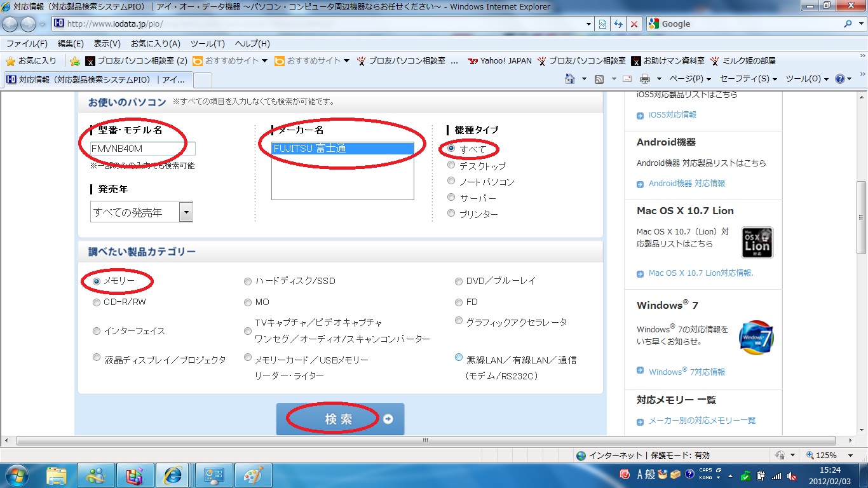868x488 pixels.
Task: Open the Android機器 対応情報 link
Action: click(x=687, y=183)
